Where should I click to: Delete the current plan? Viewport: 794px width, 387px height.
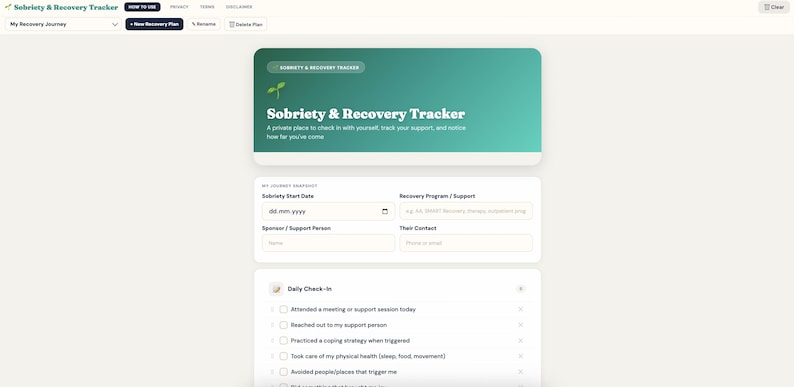tap(246, 24)
